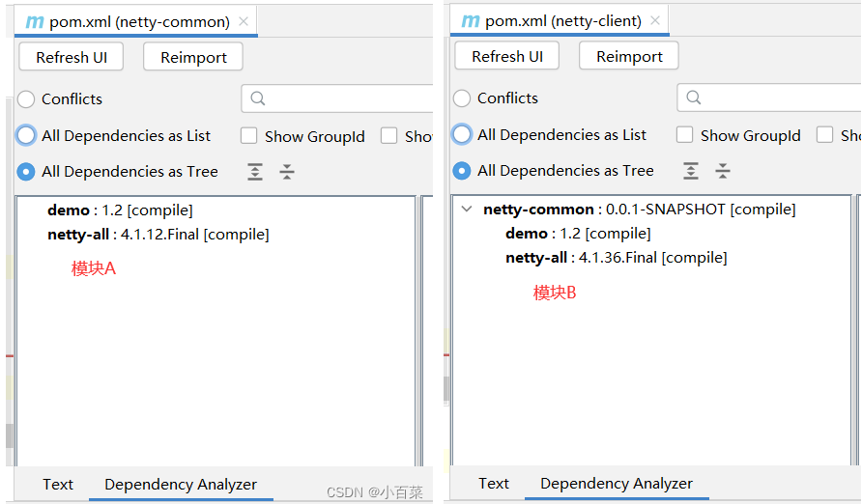Toggle the cut-off checkbox right of Show GroupId, netty-common
Image resolution: width=862 pixels, height=504 pixels.
[x=388, y=135]
